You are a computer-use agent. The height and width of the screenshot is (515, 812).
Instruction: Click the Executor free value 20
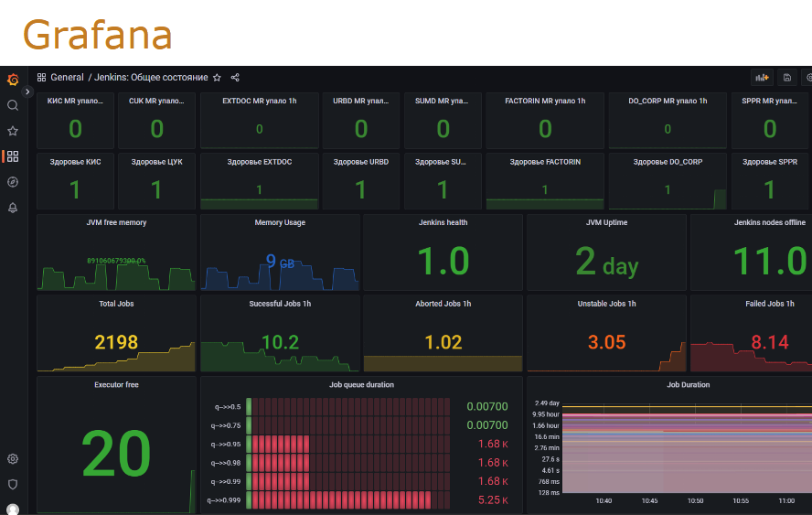pos(116,454)
